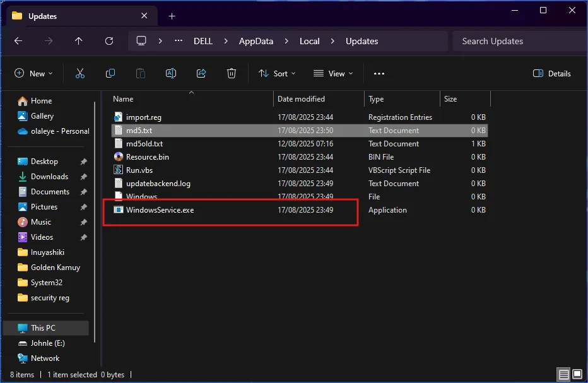Click the Delete trash icon
Screen dimensions: 588x383
tap(231, 73)
